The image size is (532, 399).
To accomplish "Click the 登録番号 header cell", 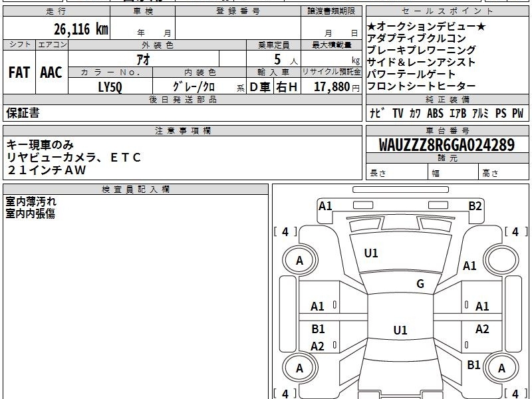I will [238, 11].
